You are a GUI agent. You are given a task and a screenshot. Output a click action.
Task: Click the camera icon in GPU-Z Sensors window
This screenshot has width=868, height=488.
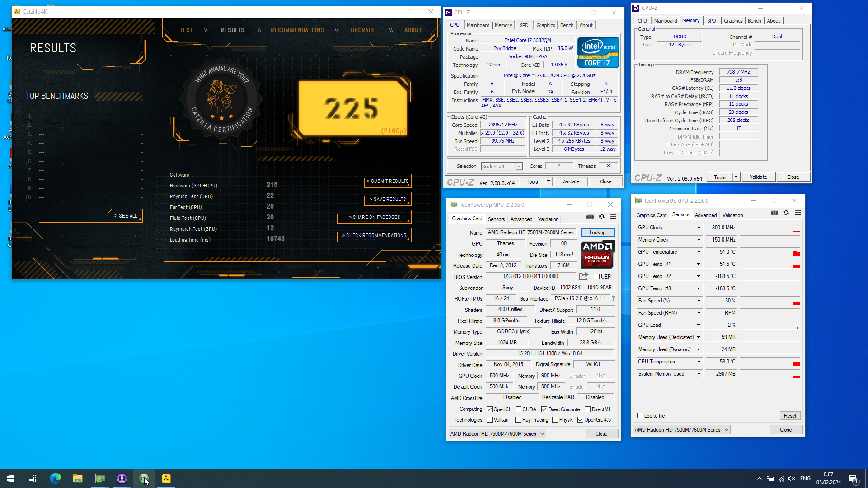[x=774, y=213]
